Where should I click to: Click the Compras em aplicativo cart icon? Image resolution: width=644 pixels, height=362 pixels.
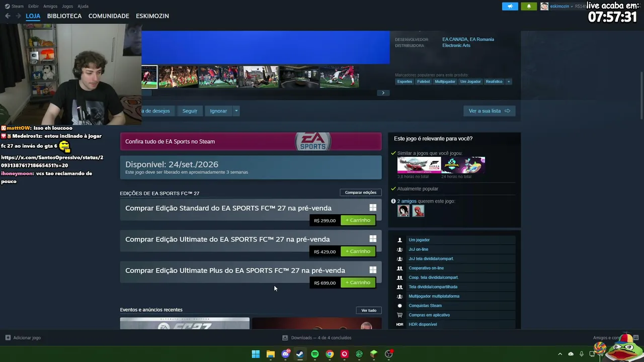(x=399, y=315)
